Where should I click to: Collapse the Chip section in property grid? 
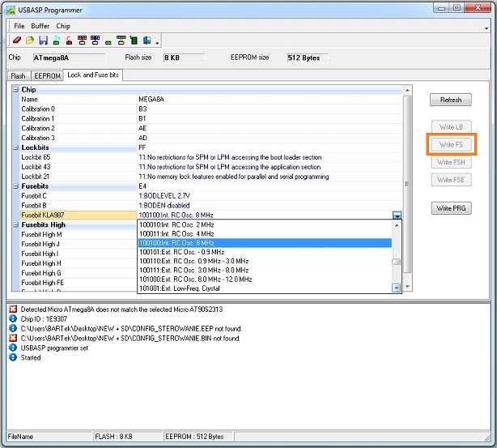pyautogui.click(x=16, y=90)
